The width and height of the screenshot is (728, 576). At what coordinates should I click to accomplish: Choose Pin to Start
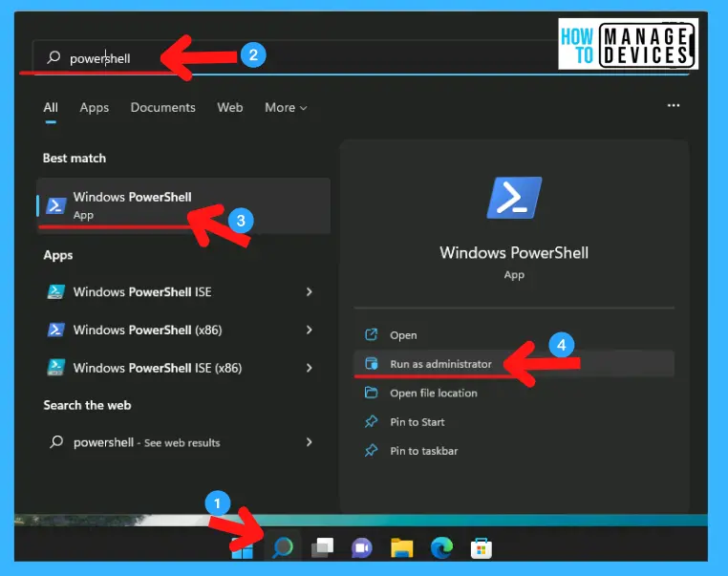click(x=514, y=421)
